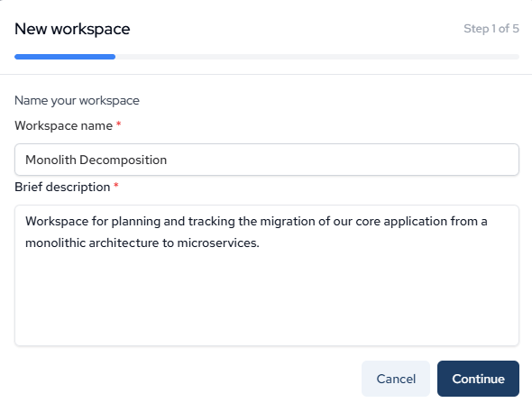532x412 pixels.
Task: Click the red asterisk beside Brief description
Action: pos(116,185)
